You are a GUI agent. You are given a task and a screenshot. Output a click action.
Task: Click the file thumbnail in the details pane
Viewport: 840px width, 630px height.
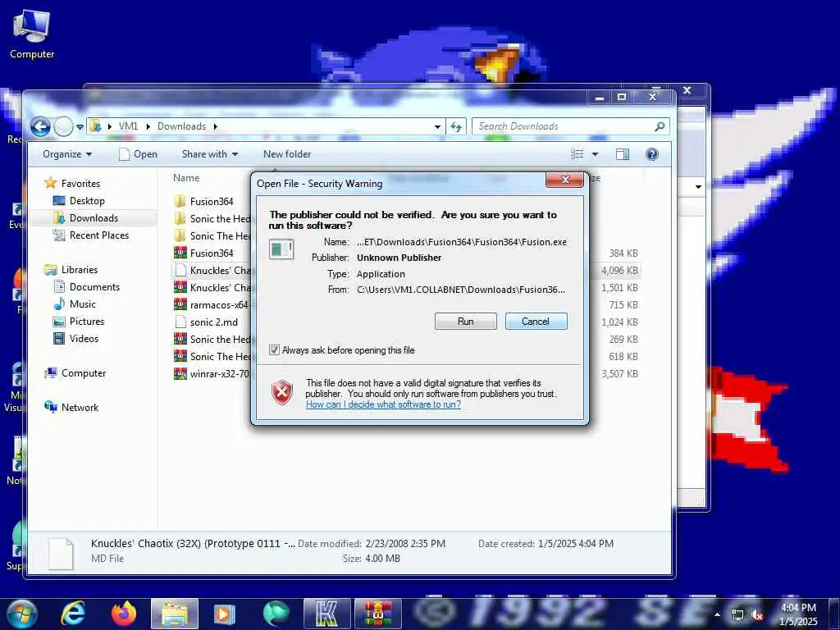pos(61,553)
